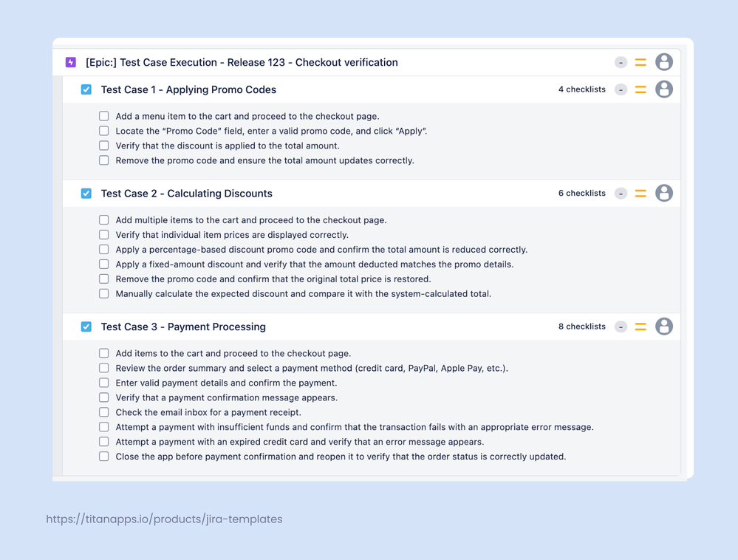Click the blue task type icon for Test Case 2
Viewport: 738px width, 560px height.
tap(86, 193)
